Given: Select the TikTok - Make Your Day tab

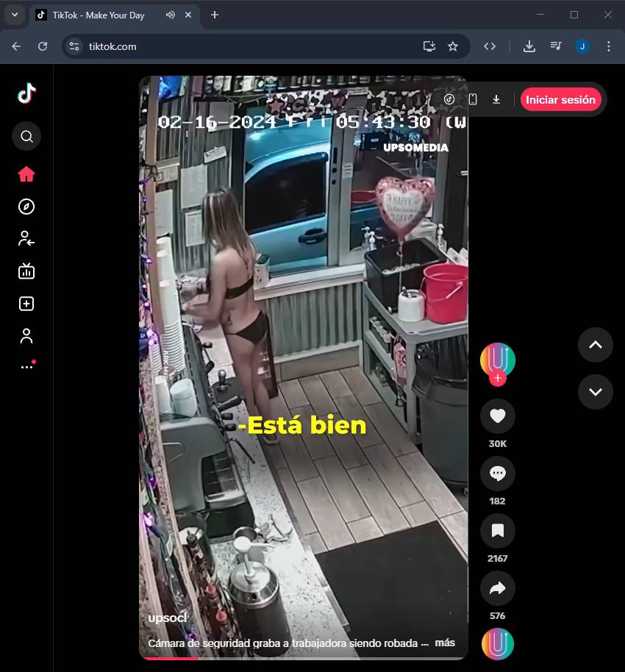Looking at the screenshot, I should coord(99,15).
